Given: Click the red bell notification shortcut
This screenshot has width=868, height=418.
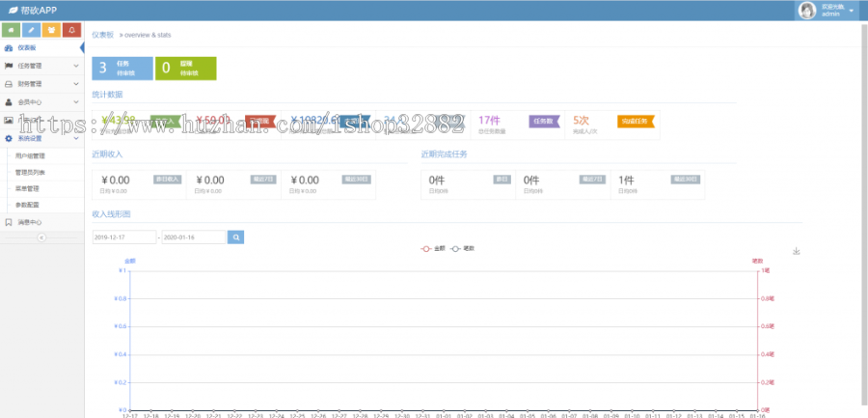Looking at the screenshot, I should click(71, 30).
